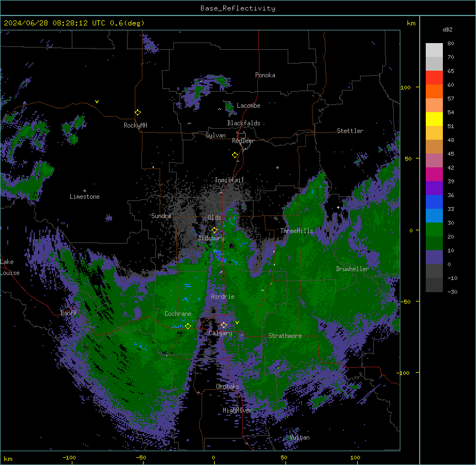This screenshot has height=465, width=476.
Task: Pick the light blue swatch above 30
Action: 434,216
